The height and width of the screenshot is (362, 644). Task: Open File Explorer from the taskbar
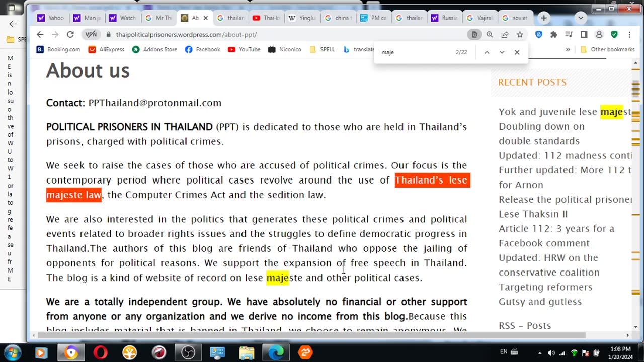point(247,352)
